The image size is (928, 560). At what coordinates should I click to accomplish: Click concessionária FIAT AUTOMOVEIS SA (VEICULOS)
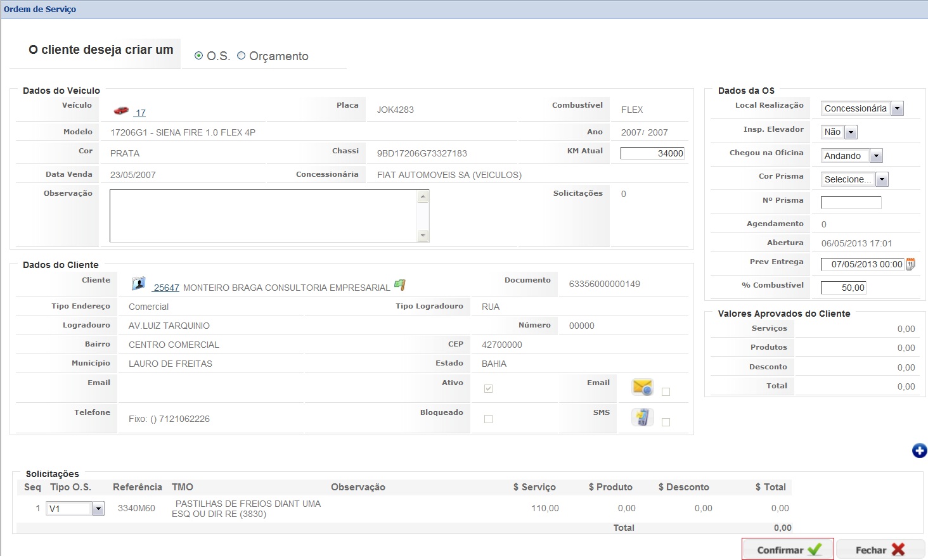pyautogui.click(x=449, y=175)
